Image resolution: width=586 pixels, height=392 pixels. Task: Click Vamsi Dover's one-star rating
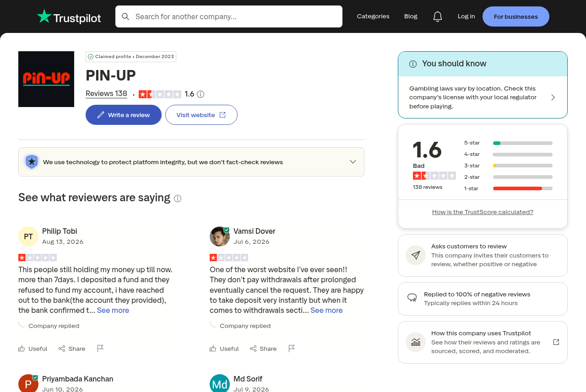coord(229,258)
